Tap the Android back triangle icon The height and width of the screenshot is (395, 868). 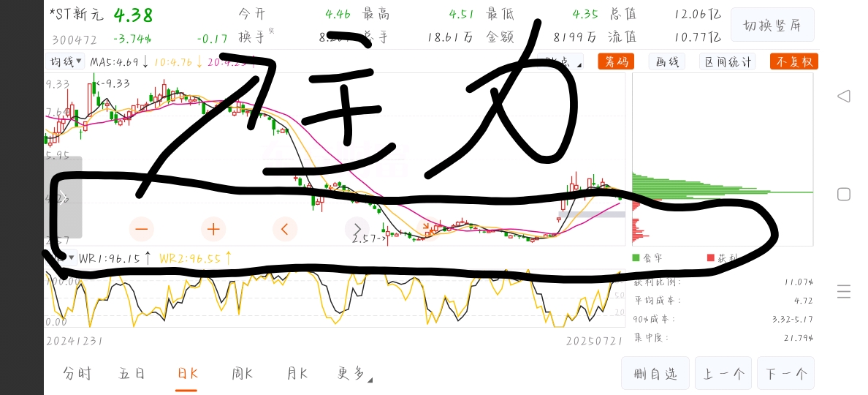pos(843,96)
